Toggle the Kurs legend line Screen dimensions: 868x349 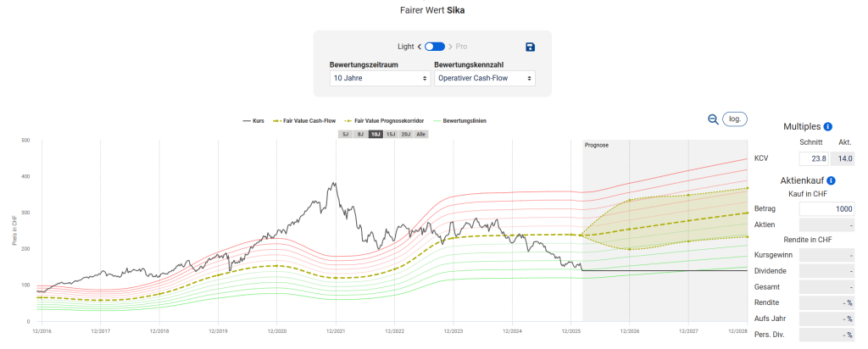pyautogui.click(x=253, y=121)
